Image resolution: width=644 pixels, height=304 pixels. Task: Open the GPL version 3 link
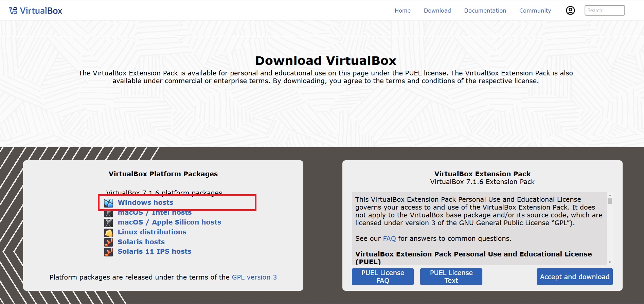point(254,277)
